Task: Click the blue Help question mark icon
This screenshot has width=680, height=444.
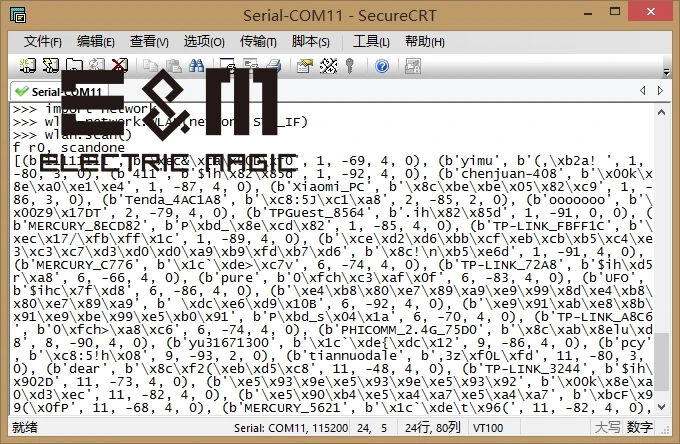Action: pos(382,66)
